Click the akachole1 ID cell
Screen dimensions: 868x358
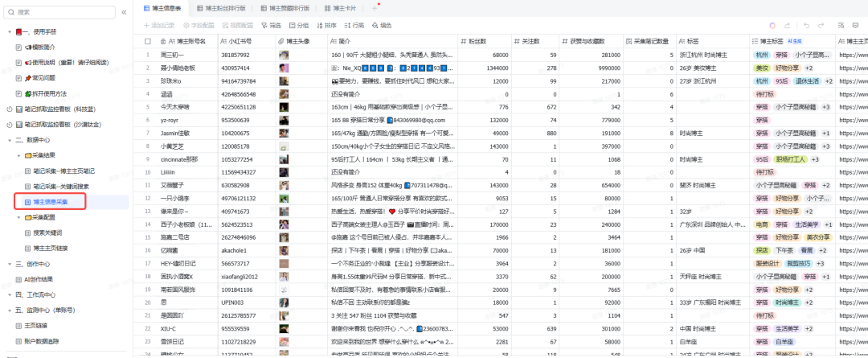[247, 250]
